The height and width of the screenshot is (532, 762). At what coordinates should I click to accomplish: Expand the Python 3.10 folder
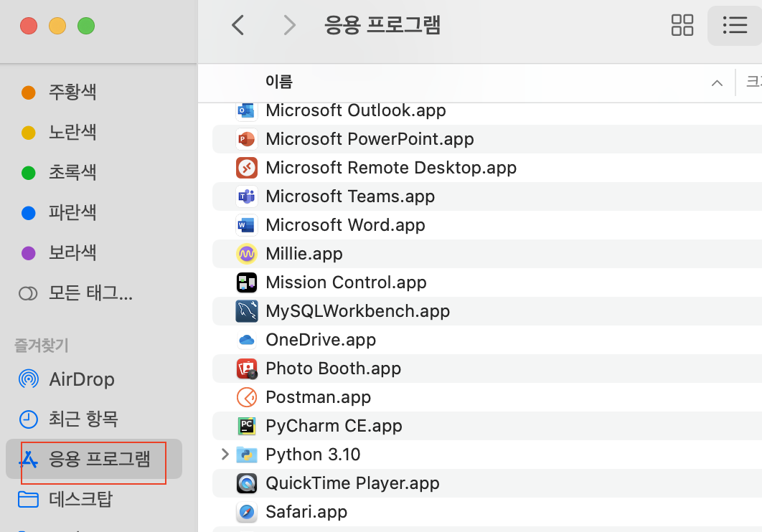coord(225,455)
